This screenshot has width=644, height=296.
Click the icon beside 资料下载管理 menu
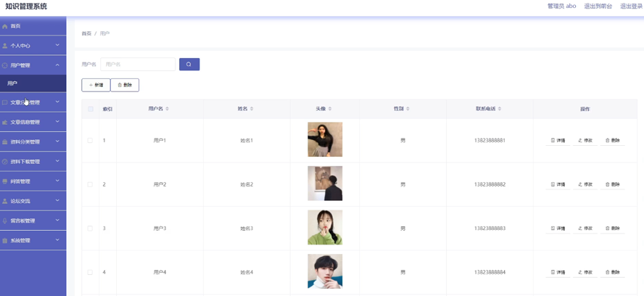5,162
